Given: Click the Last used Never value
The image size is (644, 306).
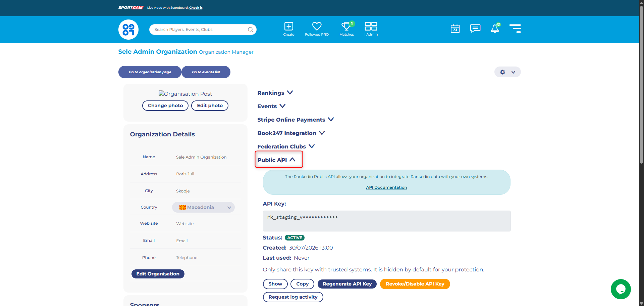Looking at the screenshot, I should click(x=302, y=258).
